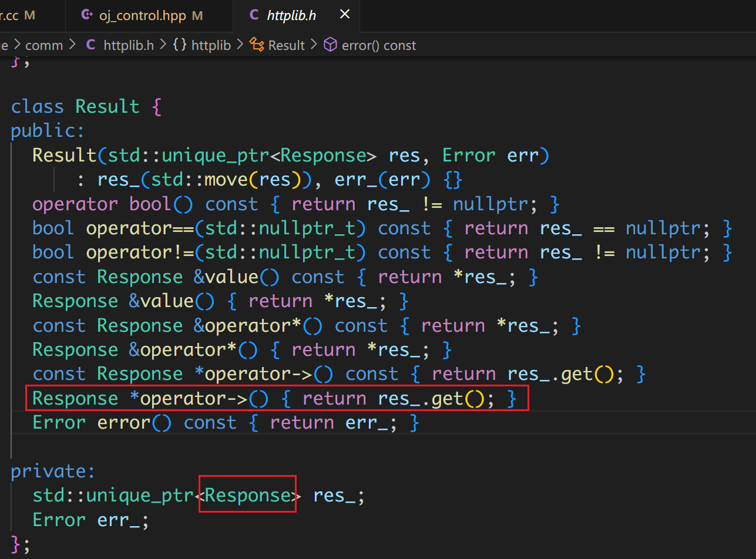Screen dimensions: 756x559
Task: Click the C file icon on httplib.h tab
Action: point(254,15)
